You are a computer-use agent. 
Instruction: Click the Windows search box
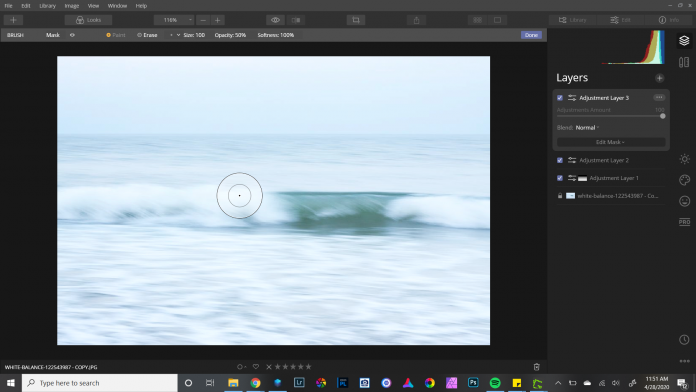click(x=100, y=383)
